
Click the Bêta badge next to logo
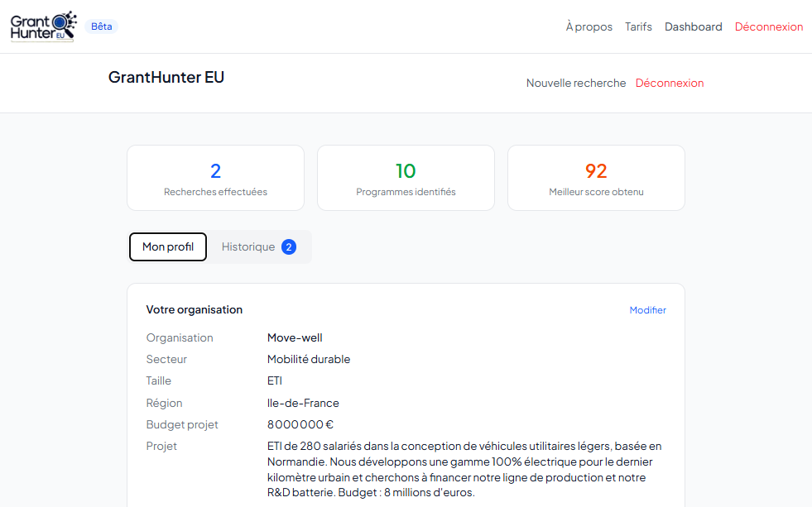pos(102,26)
